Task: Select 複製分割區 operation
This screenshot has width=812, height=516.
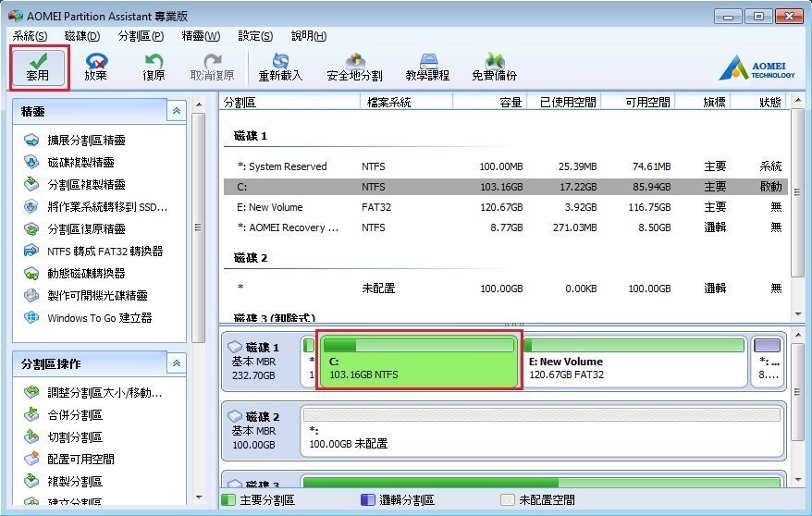Action: point(64,482)
